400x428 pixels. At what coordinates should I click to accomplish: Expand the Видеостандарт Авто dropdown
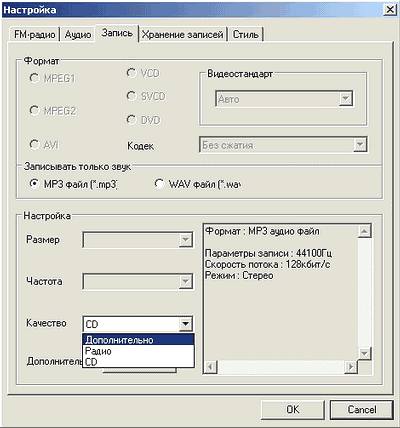pyautogui.click(x=346, y=99)
